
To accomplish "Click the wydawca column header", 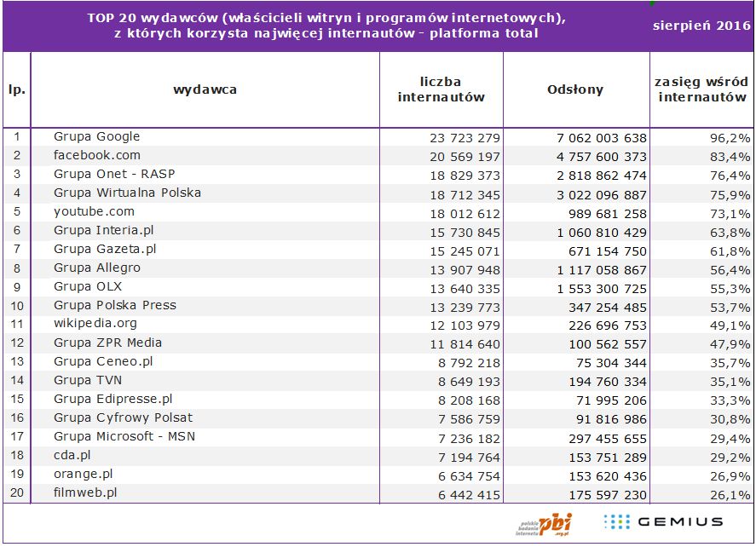I will tap(205, 89).
